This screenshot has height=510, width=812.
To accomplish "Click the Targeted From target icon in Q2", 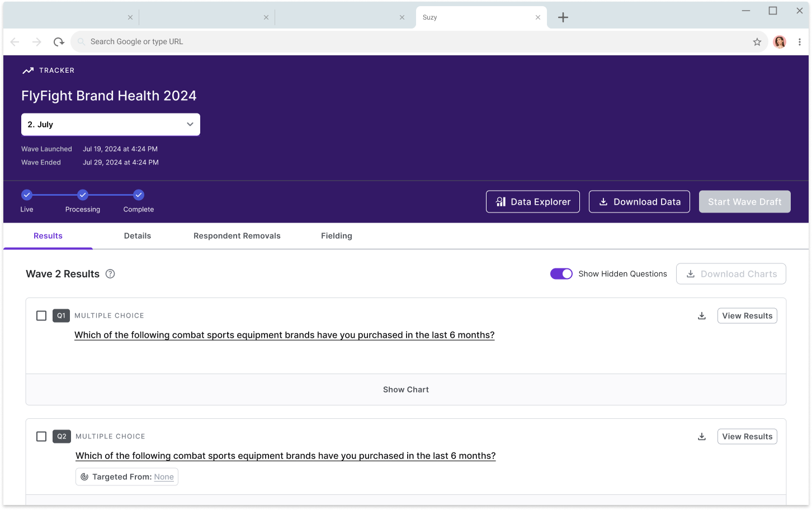I will (84, 477).
